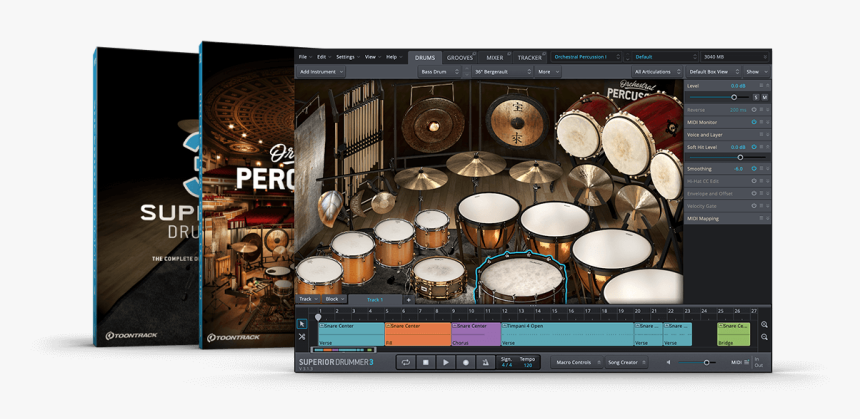The image size is (860, 419).
Task: Open the Smoothing property menu icon
Action: [761, 169]
